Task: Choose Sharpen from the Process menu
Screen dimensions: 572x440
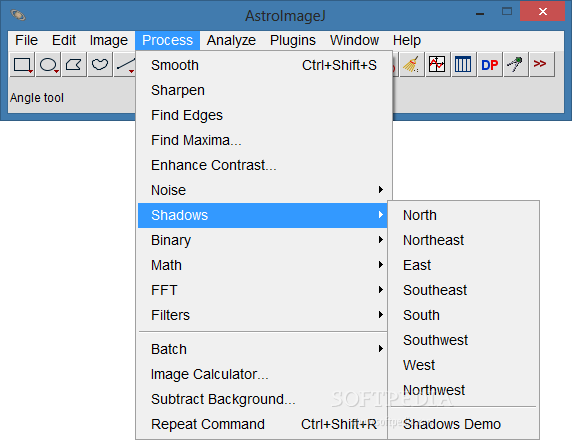Action: pyautogui.click(x=263, y=90)
